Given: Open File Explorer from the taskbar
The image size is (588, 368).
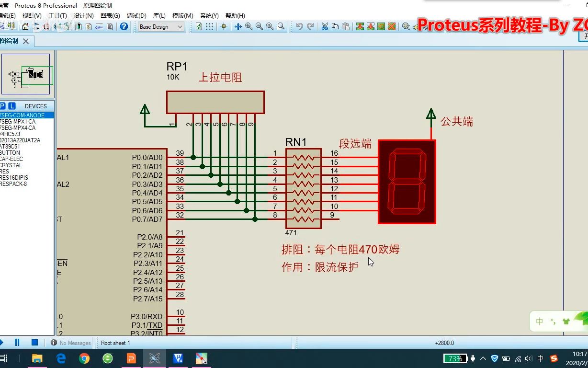Looking at the screenshot, I should (37, 358).
